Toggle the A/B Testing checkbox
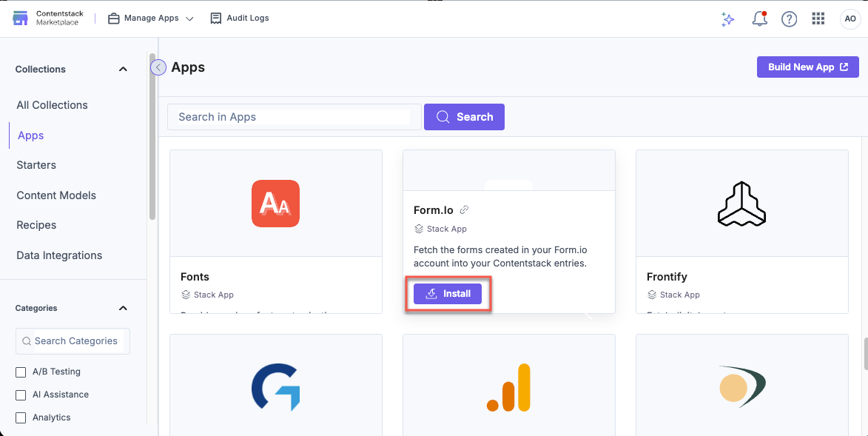 tap(21, 372)
